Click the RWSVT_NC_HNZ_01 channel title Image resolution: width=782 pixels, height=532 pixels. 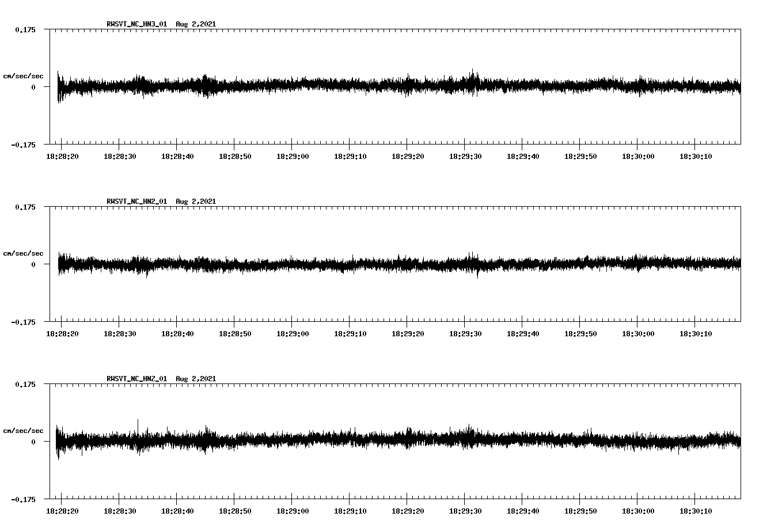pos(136,379)
